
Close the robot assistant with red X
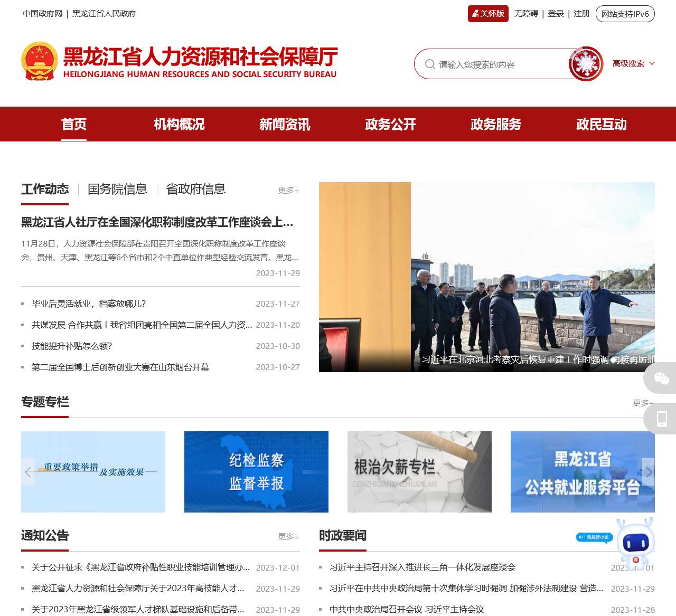[636, 560]
